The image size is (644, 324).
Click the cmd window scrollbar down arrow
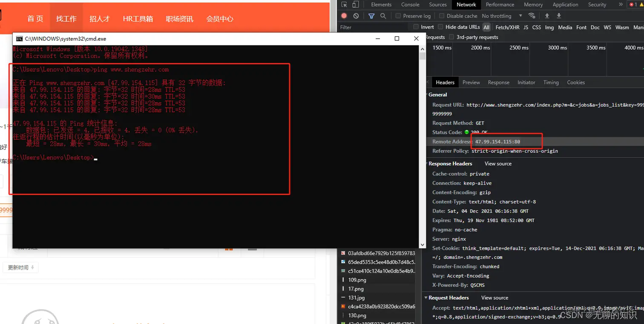coord(423,245)
